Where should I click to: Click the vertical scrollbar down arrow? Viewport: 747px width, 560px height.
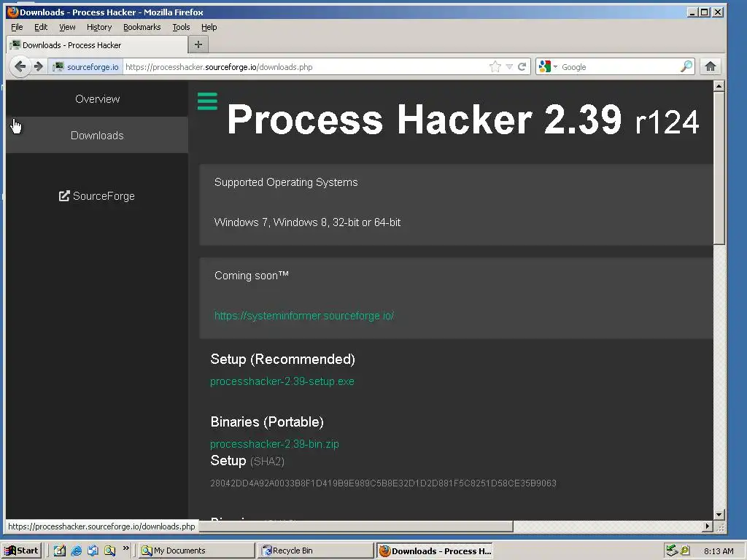[x=719, y=514]
